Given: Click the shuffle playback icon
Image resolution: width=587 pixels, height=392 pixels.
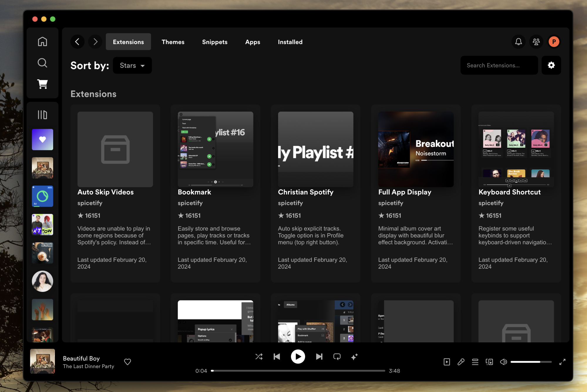Looking at the screenshot, I should tap(259, 356).
